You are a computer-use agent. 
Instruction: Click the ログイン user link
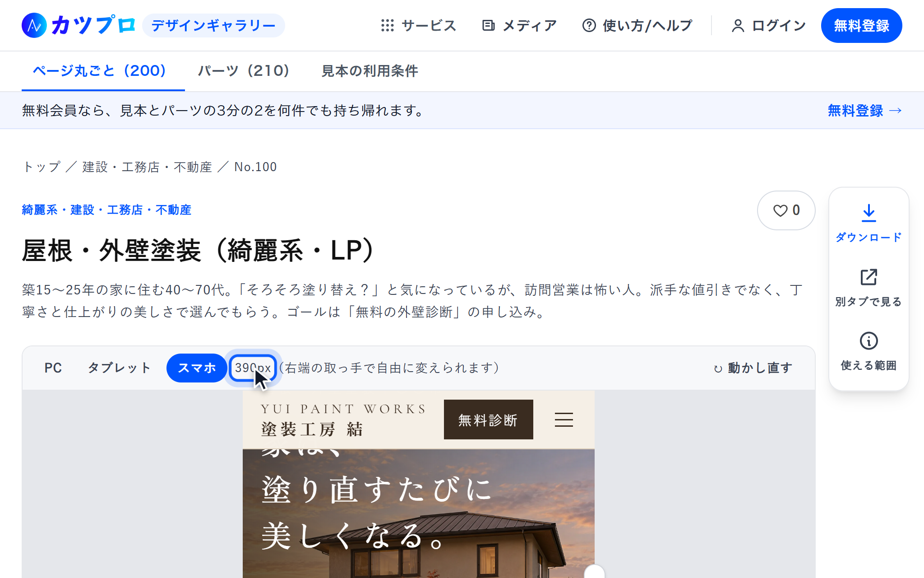[768, 25]
